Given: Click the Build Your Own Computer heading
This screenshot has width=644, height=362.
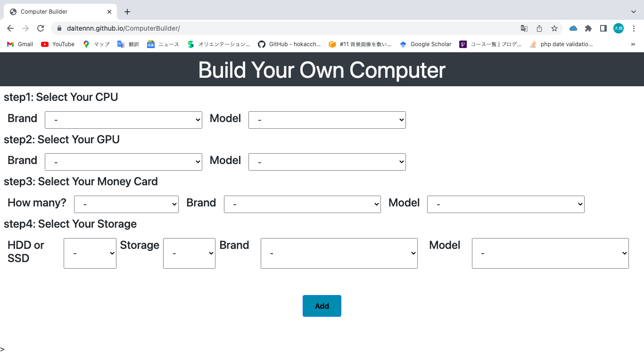Looking at the screenshot, I should click(322, 70).
